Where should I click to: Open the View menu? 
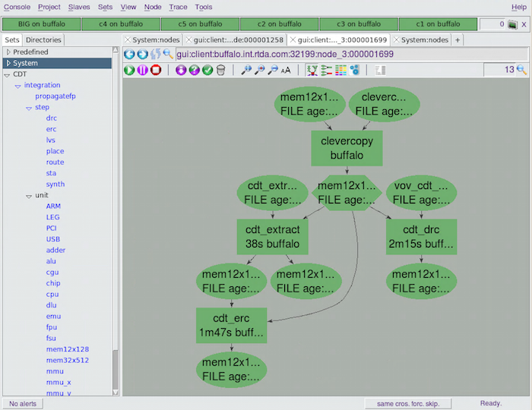tap(128, 7)
